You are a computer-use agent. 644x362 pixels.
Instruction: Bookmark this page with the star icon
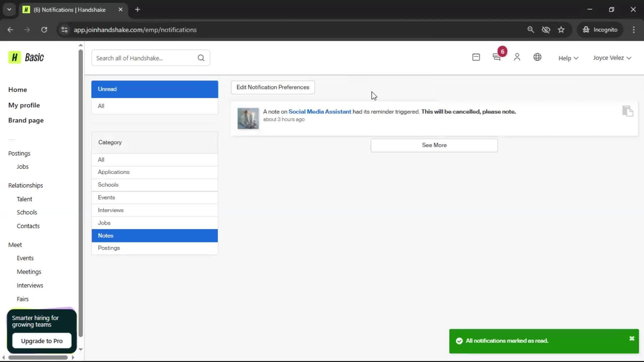coord(561,30)
